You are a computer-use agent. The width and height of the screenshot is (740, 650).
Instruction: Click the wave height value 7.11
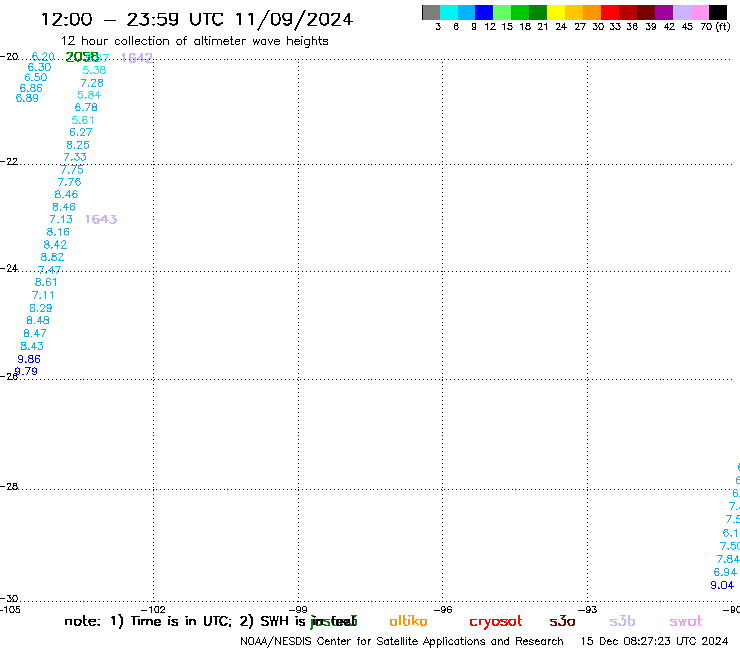[x=43, y=295]
